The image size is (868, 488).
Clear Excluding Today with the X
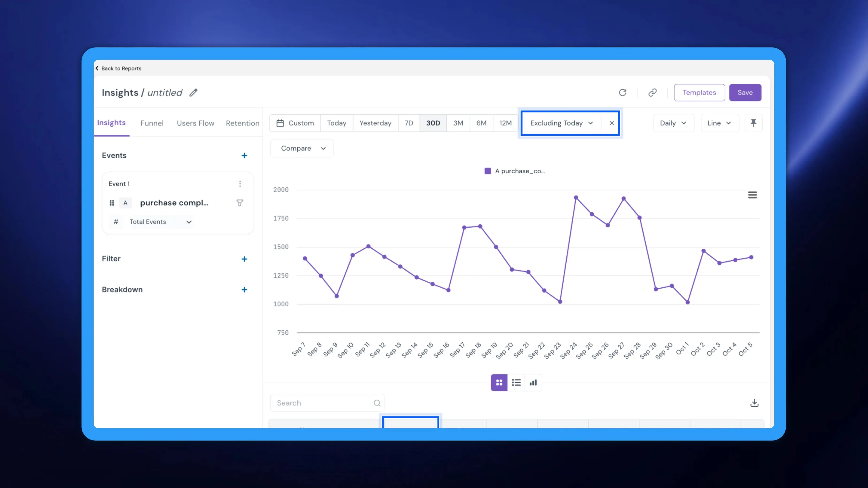tap(612, 123)
